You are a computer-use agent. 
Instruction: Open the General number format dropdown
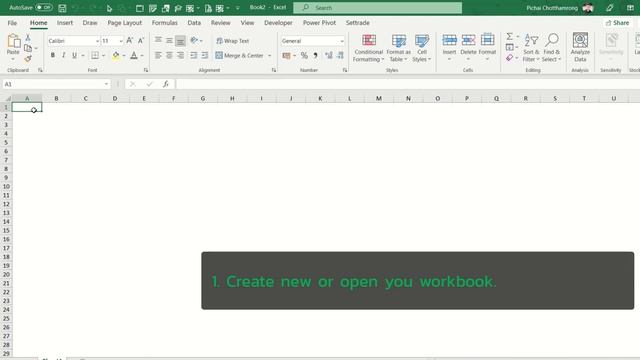click(342, 41)
